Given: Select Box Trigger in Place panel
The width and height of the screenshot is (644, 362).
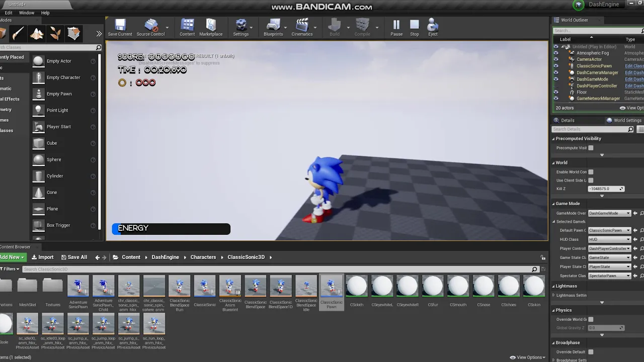Looking at the screenshot, I should [64, 225].
